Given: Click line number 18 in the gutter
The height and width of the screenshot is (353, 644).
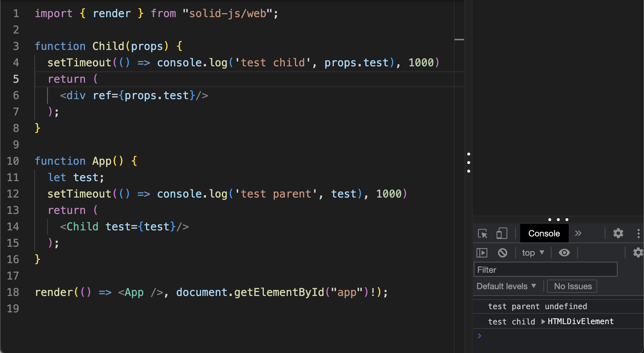Looking at the screenshot, I should click(x=13, y=292).
